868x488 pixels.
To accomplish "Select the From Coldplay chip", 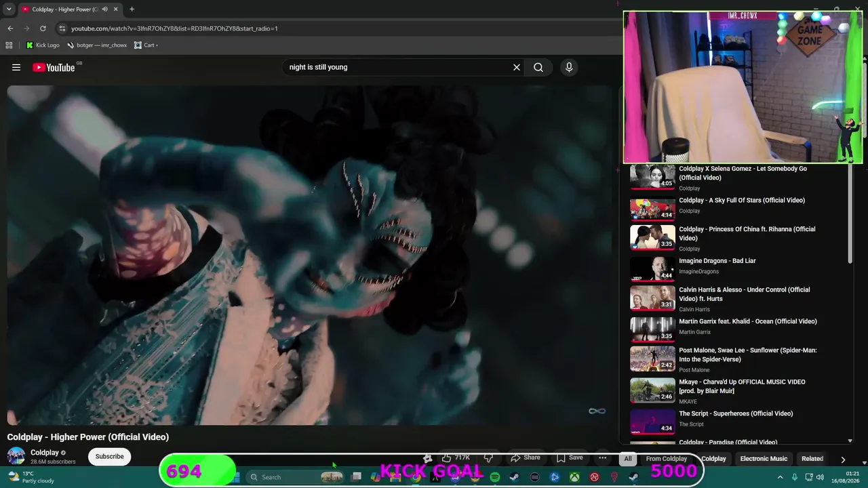I will click(x=667, y=459).
